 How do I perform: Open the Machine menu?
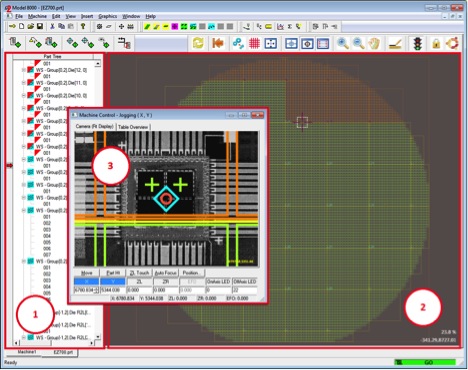[x=37, y=16]
